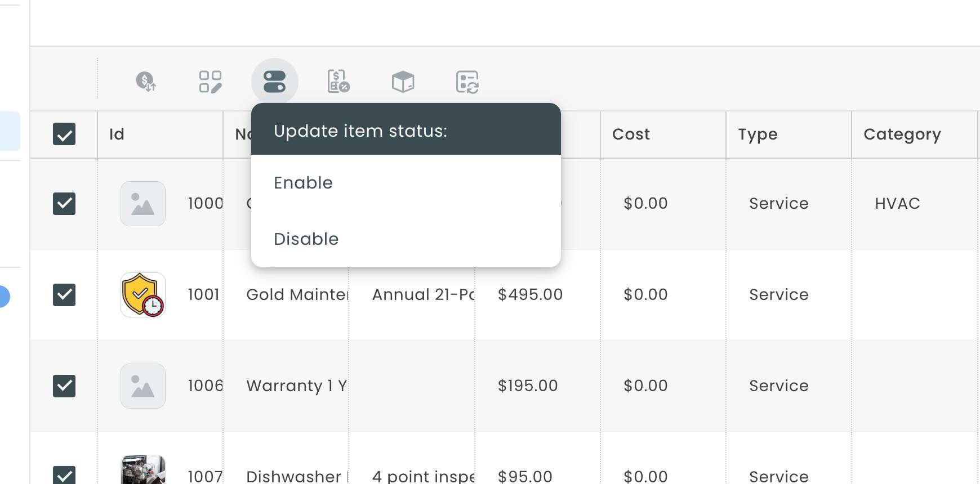Open the tax receipt percent icon
Image resolution: width=980 pixels, height=484 pixels.
[338, 82]
